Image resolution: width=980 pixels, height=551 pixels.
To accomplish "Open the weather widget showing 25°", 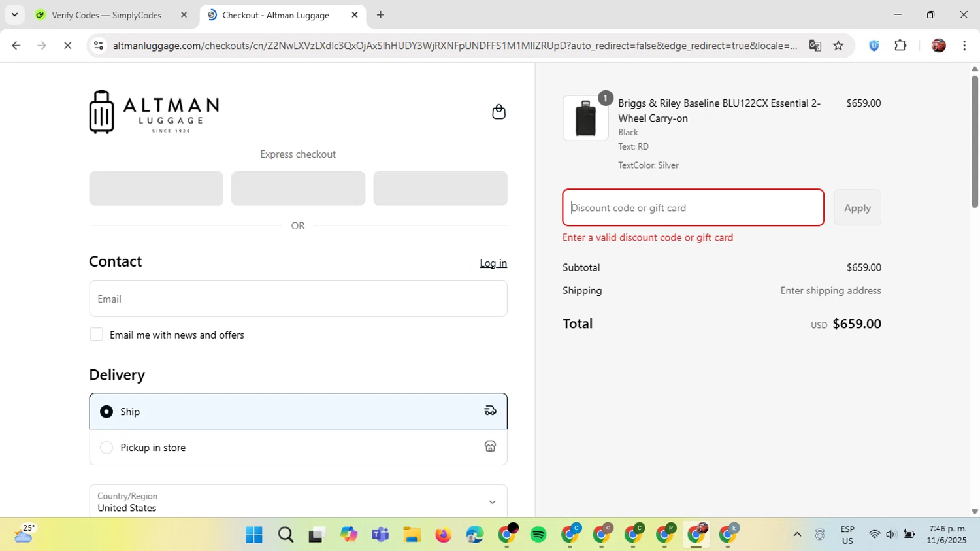I will pos(25,533).
